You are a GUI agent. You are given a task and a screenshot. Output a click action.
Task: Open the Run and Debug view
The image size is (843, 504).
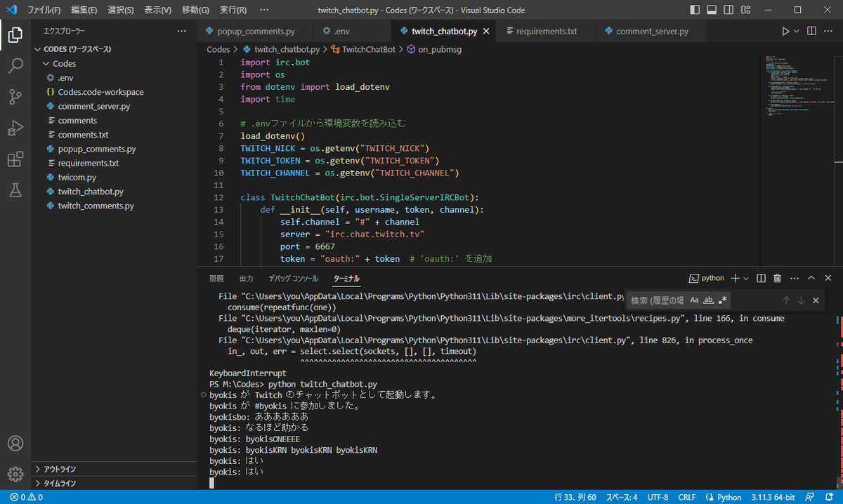15,128
